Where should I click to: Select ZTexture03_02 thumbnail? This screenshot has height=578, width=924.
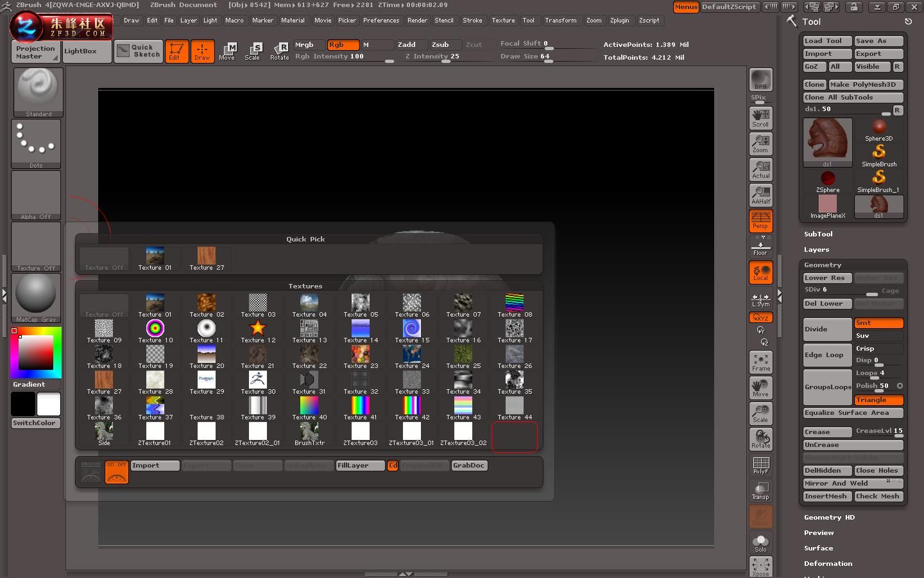click(463, 433)
